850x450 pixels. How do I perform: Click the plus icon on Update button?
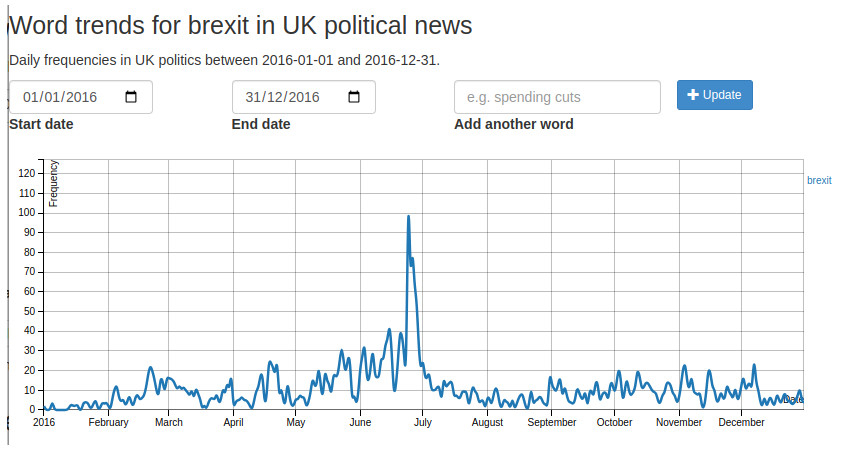pos(693,95)
